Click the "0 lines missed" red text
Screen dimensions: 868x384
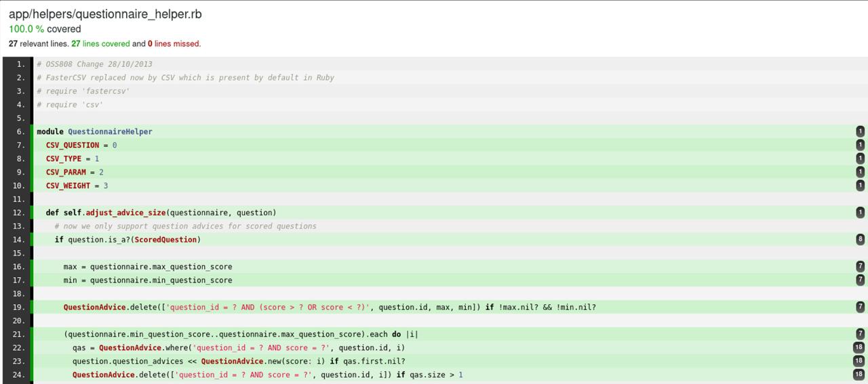(x=174, y=44)
